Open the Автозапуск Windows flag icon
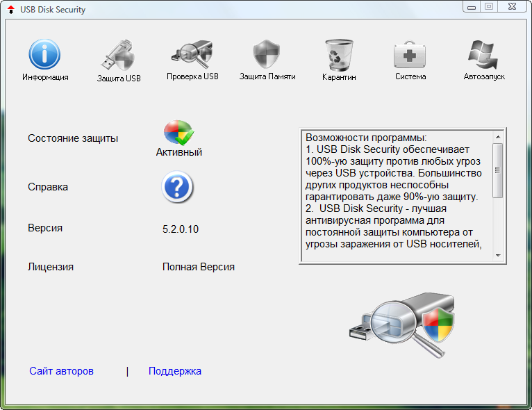The image size is (532, 410). 483,54
